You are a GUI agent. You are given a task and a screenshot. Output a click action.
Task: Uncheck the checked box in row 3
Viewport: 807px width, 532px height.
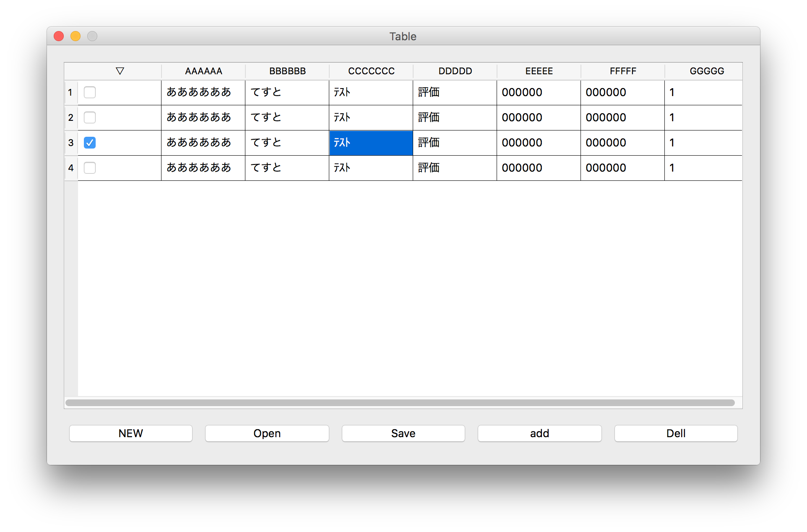click(90, 143)
